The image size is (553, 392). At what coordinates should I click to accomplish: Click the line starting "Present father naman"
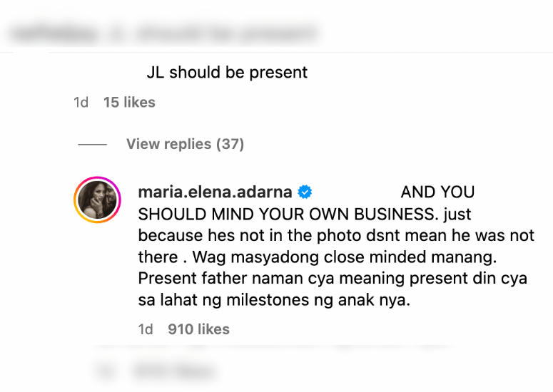pos(333,279)
